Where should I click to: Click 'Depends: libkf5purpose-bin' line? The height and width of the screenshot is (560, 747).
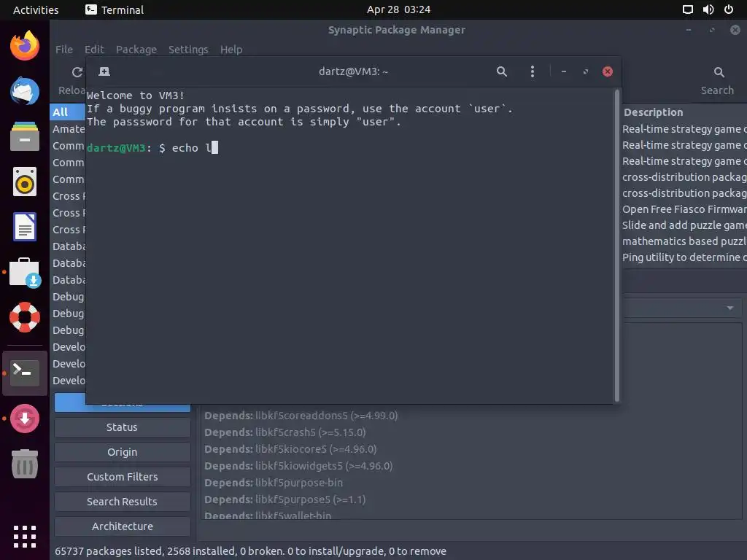pyautogui.click(x=274, y=483)
